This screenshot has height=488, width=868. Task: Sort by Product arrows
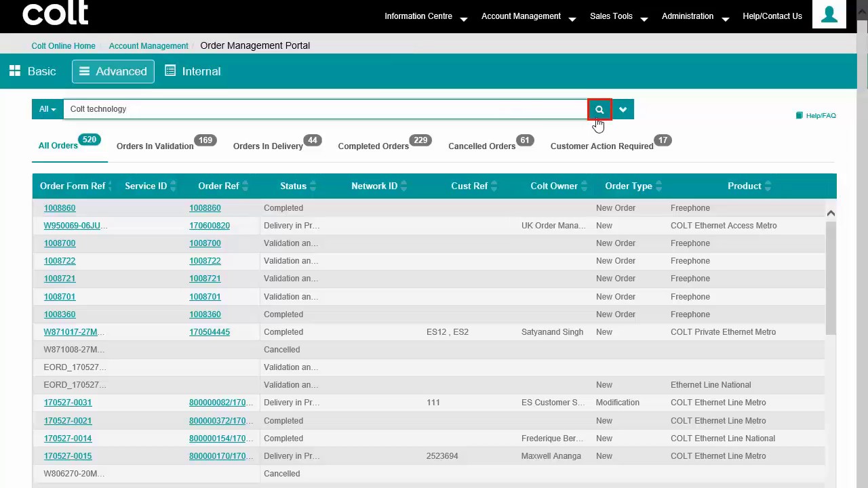click(768, 186)
